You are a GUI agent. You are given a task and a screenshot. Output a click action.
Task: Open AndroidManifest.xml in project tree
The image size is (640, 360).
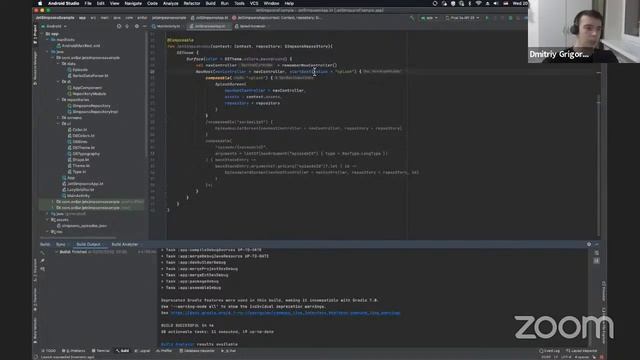[x=81, y=46]
